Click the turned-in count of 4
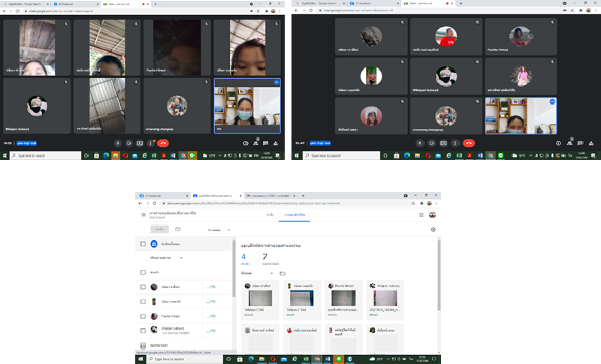 (244, 257)
